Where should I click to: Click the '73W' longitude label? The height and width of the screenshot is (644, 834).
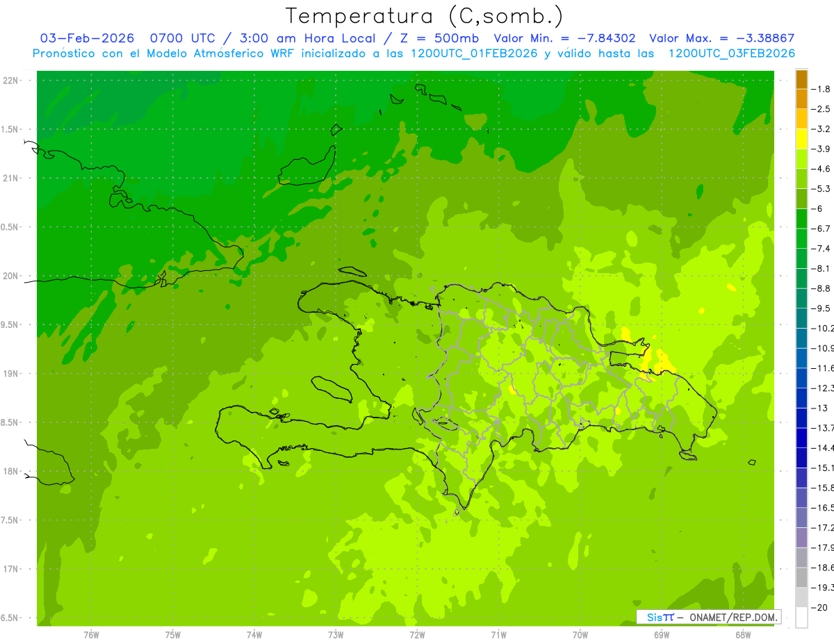click(336, 635)
